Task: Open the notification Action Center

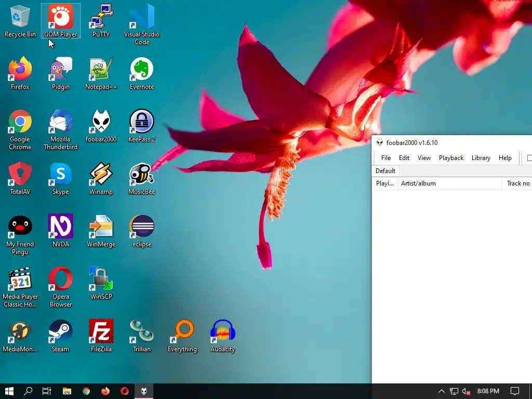Action: [x=515, y=391]
